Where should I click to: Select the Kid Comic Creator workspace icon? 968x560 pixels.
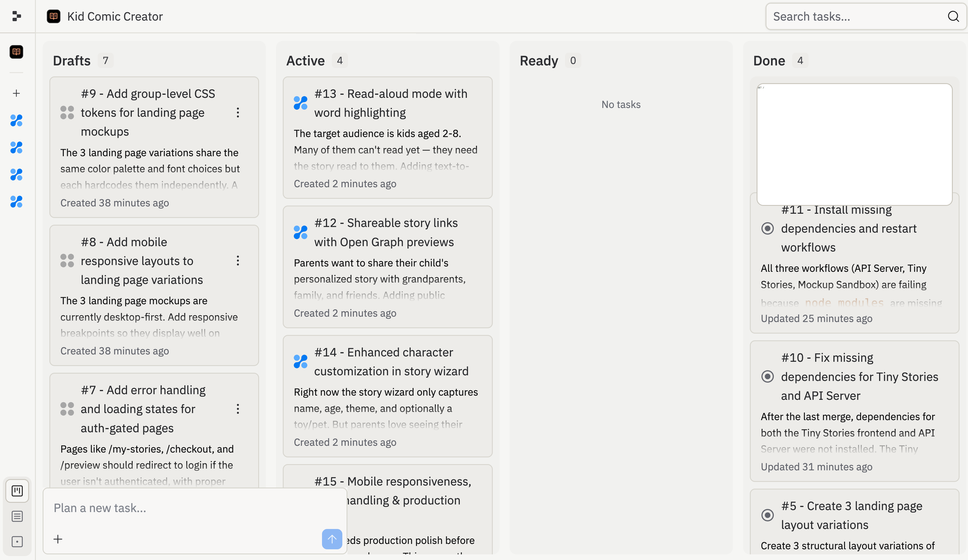click(x=16, y=52)
